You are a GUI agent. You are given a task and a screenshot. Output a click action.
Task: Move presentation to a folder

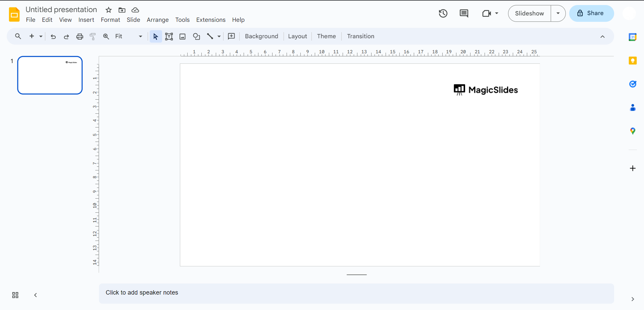click(122, 10)
